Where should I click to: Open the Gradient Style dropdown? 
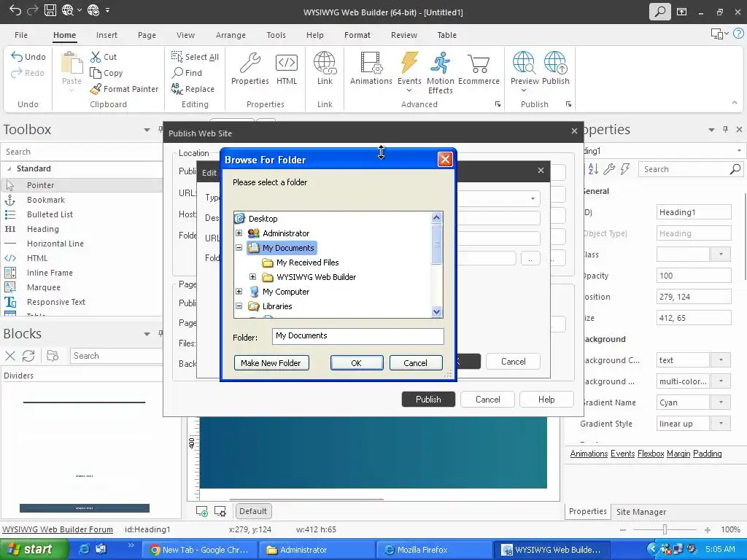tap(721, 424)
